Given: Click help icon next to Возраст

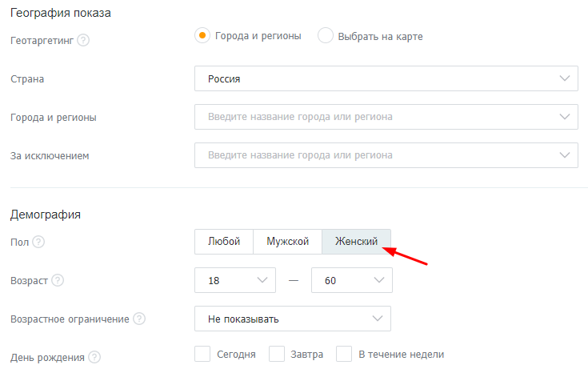Looking at the screenshot, I should tap(58, 281).
